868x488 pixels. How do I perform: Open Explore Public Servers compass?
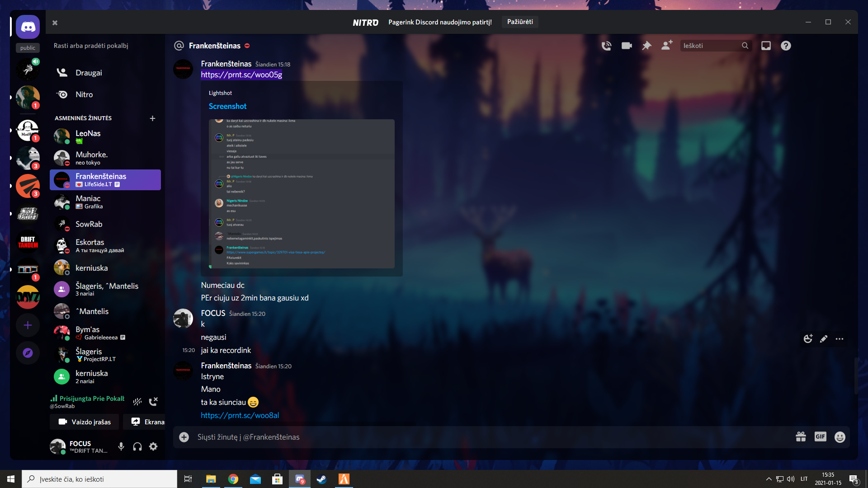28,353
